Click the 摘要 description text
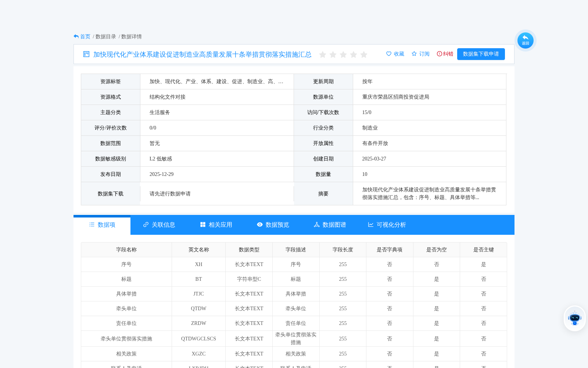 [429, 194]
